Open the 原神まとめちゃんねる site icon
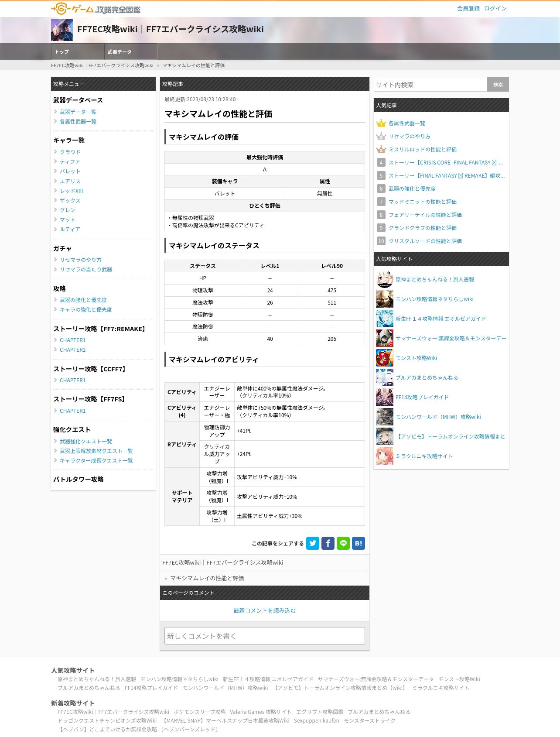 pos(385,279)
